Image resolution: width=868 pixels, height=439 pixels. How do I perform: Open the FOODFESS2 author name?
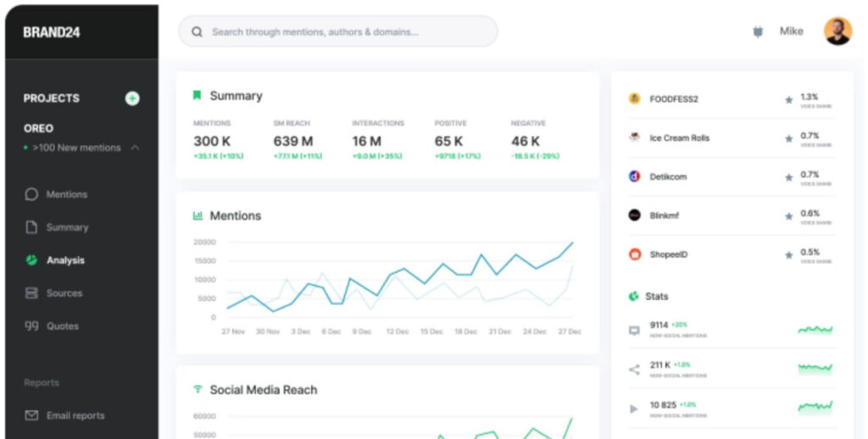674,99
